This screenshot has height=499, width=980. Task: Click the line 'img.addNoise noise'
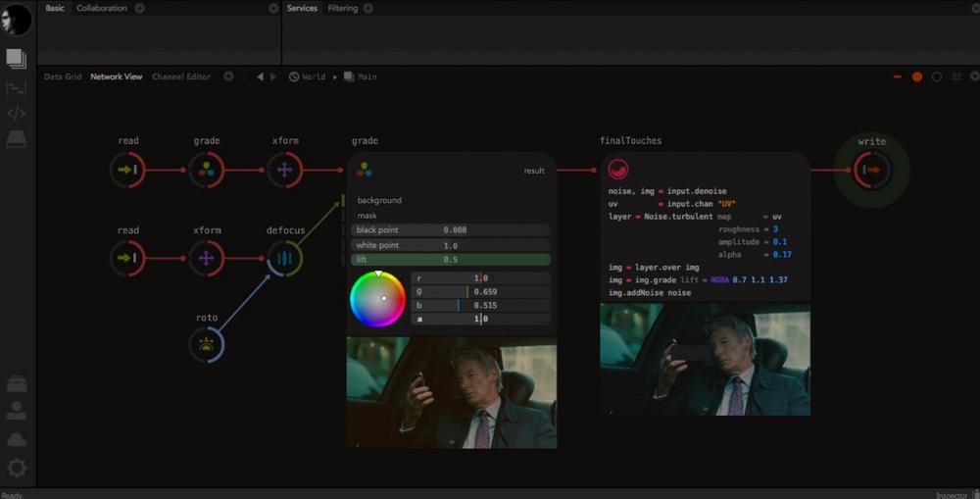(x=650, y=293)
